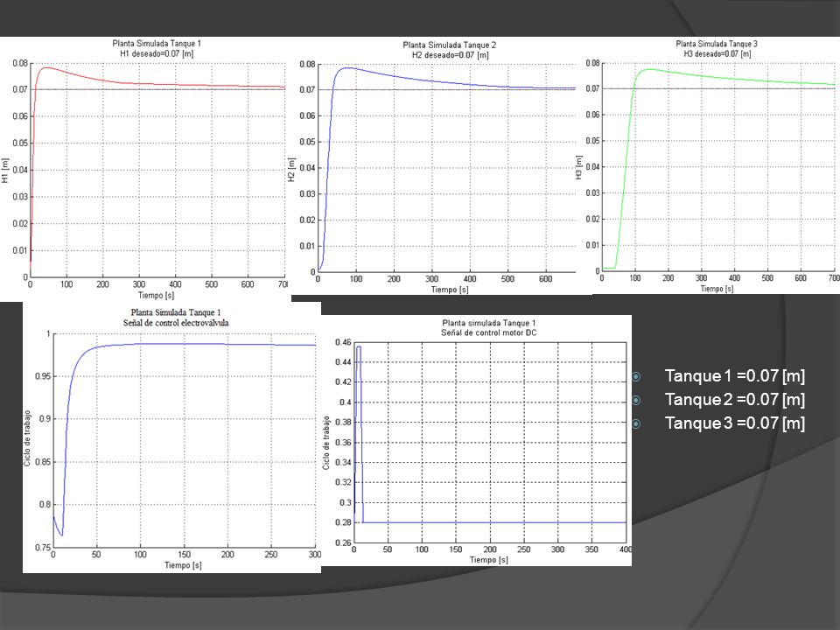Click the 350 tick on motor DC time axis
This screenshot has width=840, height=630.
[x=591, y=549]
